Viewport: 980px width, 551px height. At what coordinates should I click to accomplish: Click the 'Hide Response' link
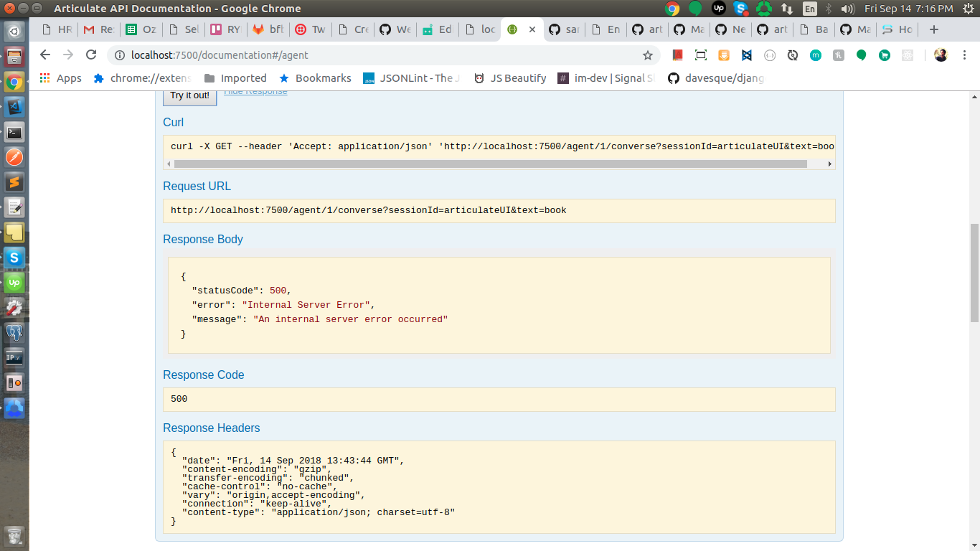click(x=255, y=92)
